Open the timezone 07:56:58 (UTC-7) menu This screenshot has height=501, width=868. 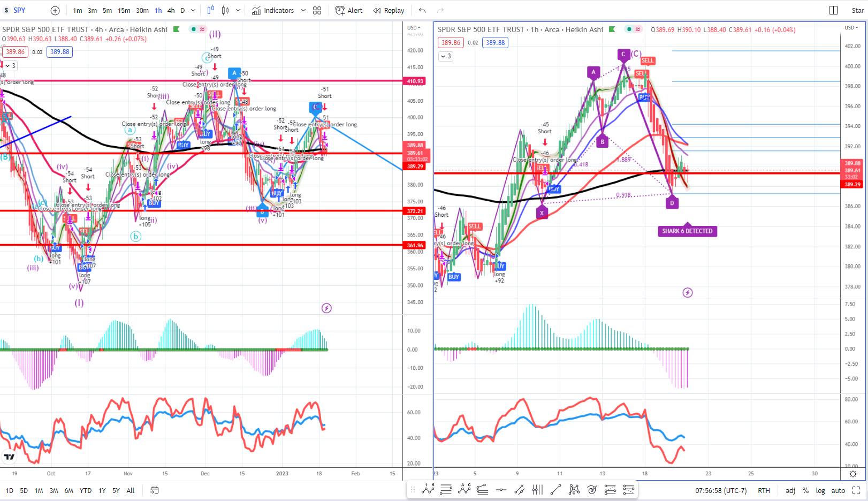point(721,490)
